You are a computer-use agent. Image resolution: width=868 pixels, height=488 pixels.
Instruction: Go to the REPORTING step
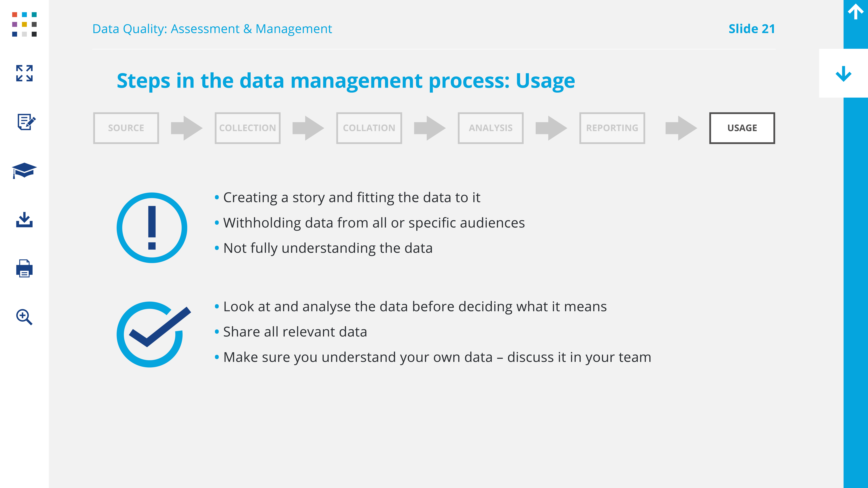pos(612,128)
